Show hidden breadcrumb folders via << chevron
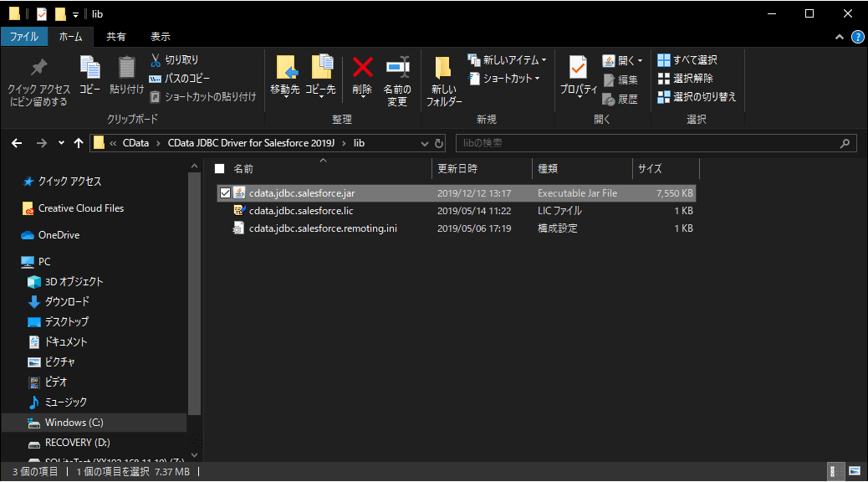The height and width of the screenshot is (482, 868). pyautogui.click(x=113, y=143)
